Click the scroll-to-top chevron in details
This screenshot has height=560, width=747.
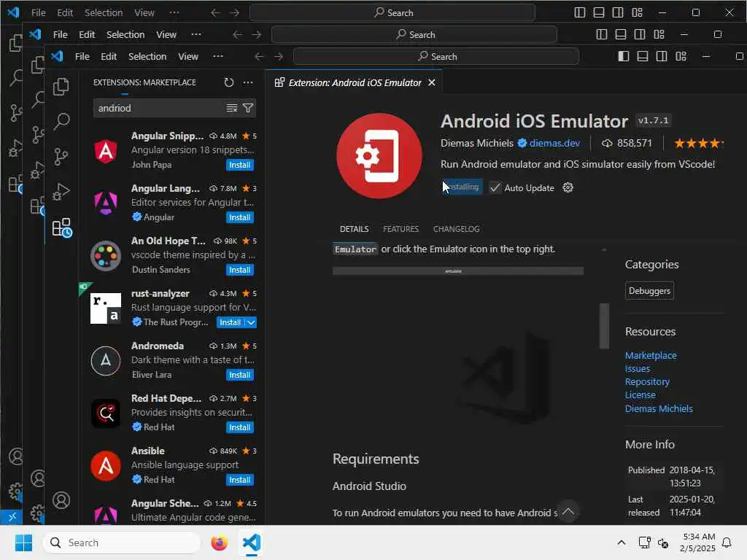(568, 511)
